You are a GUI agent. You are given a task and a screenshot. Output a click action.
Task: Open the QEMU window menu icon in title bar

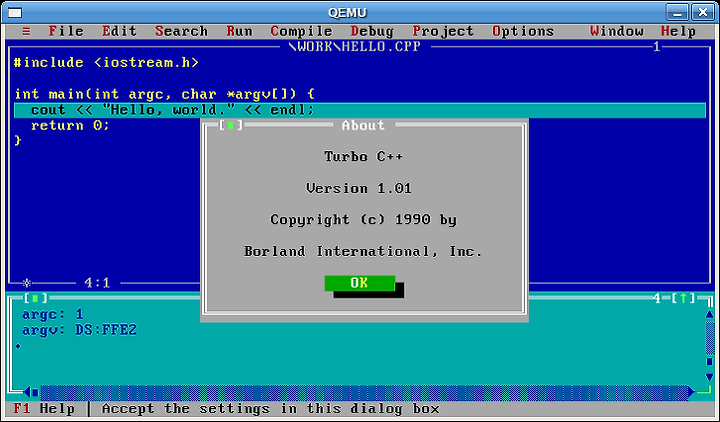click(15, 12)
